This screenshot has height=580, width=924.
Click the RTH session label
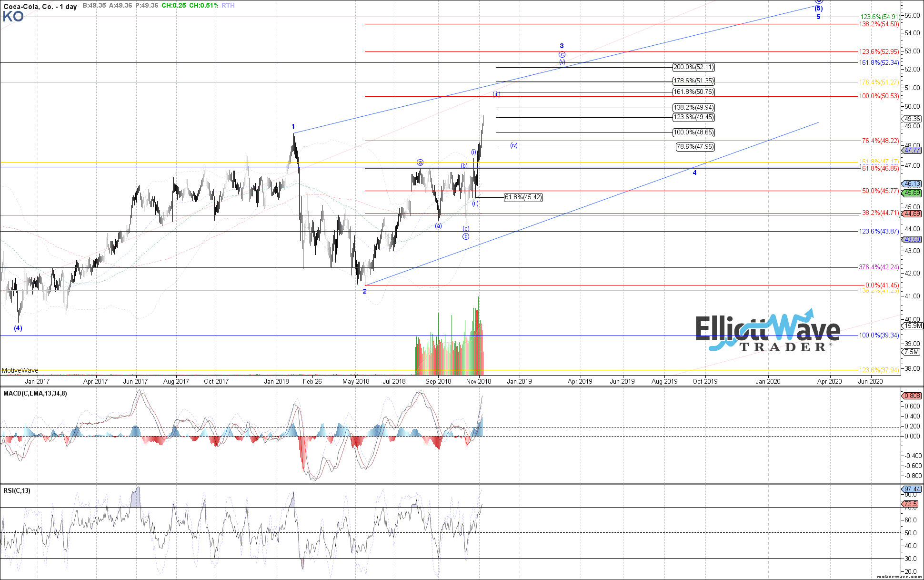point(228,6)
